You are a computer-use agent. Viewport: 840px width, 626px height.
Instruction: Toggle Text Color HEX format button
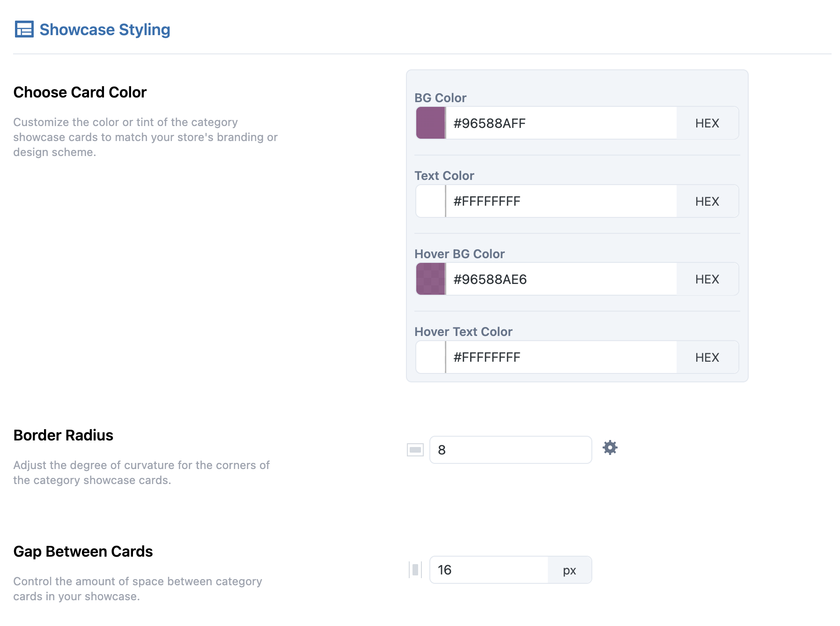coord(707,201)
